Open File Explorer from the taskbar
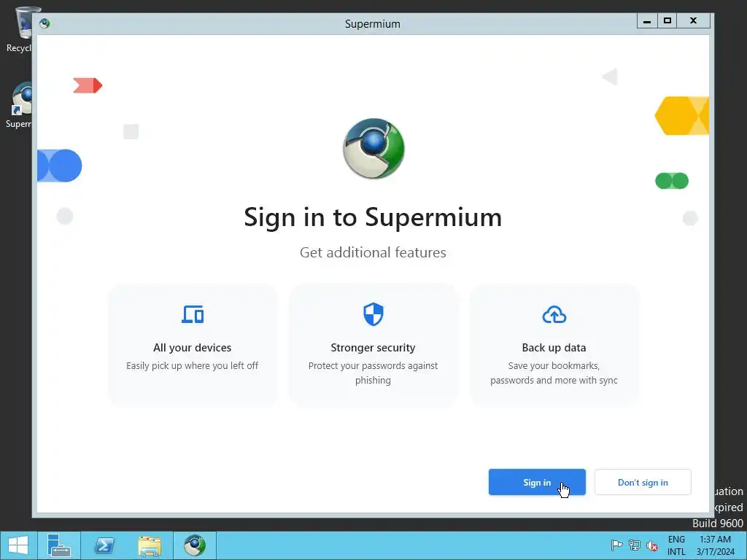This screenshot has width=747, height=560. coord(149,545)
